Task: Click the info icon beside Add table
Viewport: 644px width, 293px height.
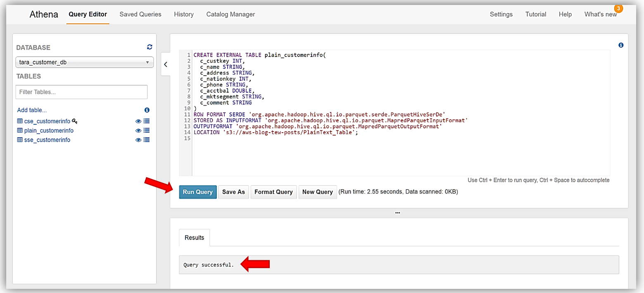Action: pos(147,110)
